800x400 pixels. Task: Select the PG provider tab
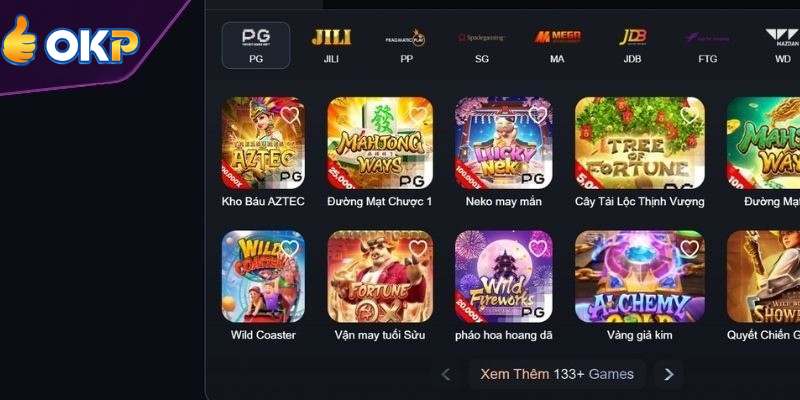coord(256,45)
